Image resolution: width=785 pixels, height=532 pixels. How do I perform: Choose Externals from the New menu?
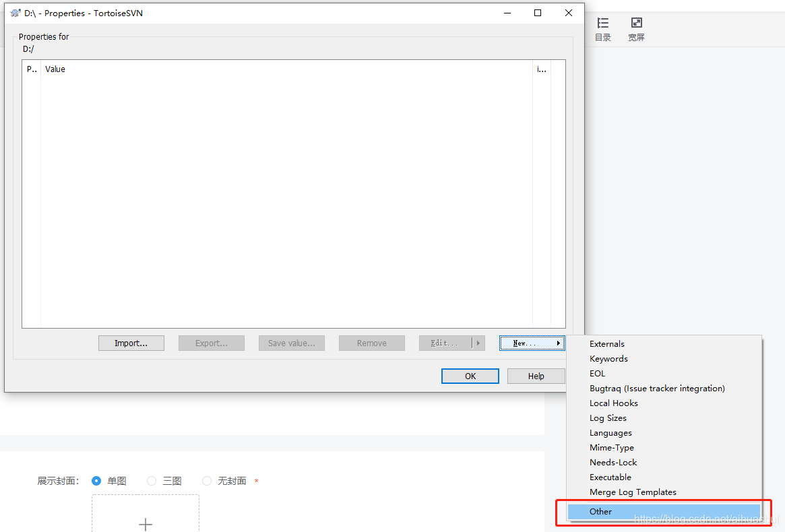point(664,344)
